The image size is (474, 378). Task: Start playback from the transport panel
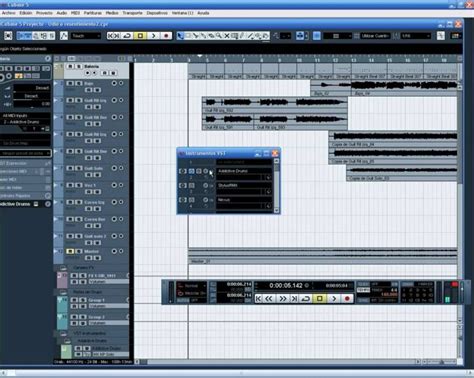tap(333, 299)
